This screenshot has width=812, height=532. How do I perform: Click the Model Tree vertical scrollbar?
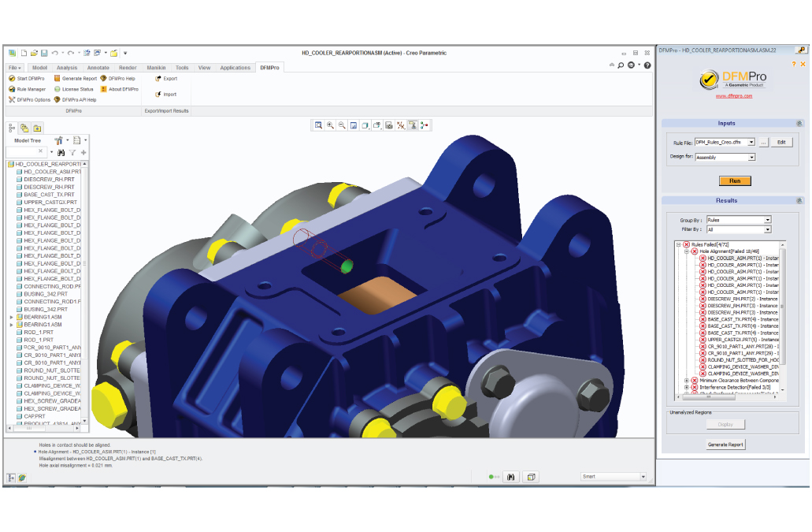(x=84, y=293)
